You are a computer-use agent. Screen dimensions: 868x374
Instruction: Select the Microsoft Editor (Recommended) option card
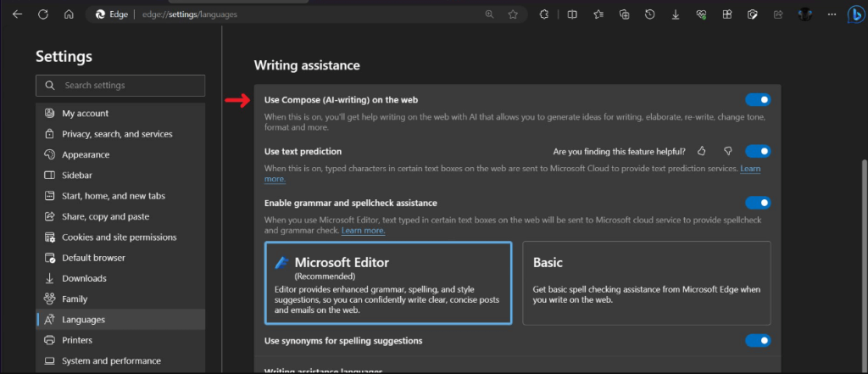tap(388, 282)
